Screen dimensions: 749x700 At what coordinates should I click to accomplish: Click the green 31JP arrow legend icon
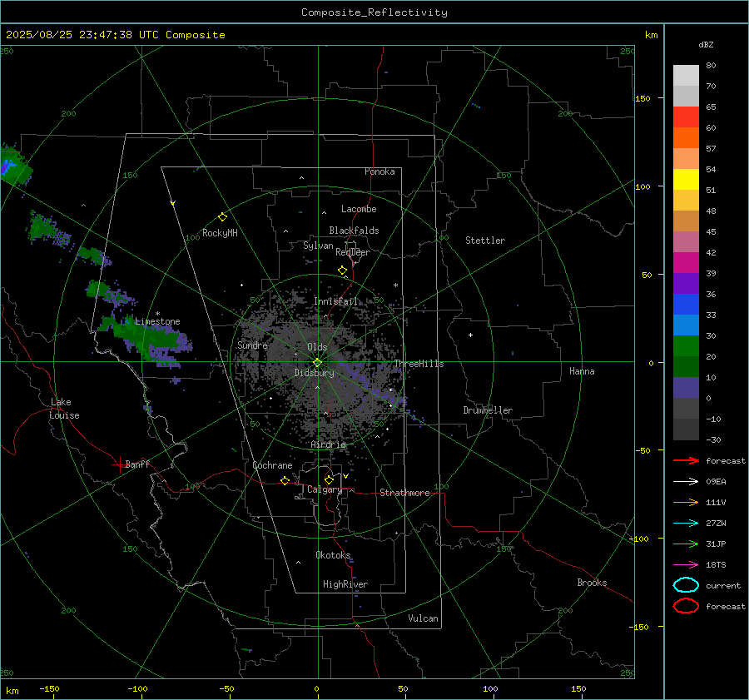click(x=686, y=544)
